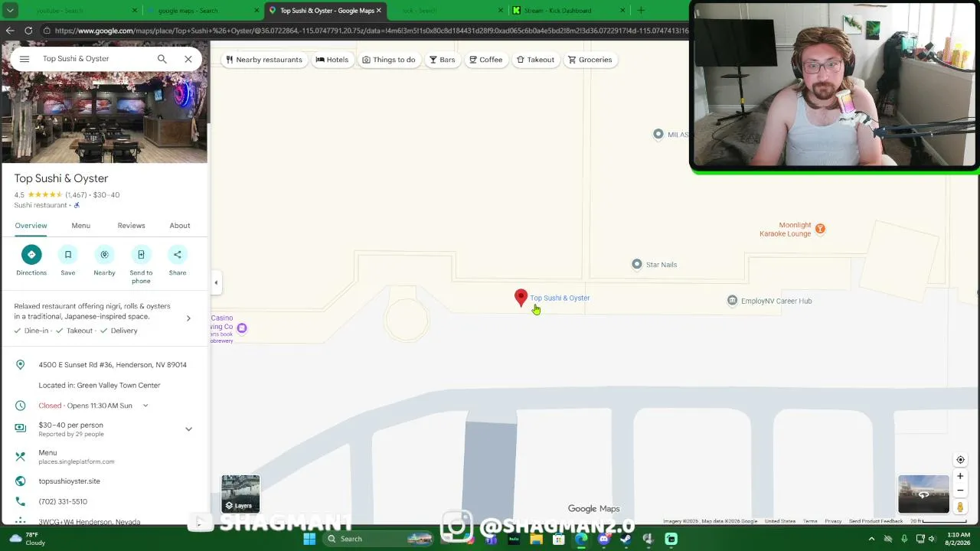Viewport: 980px width, 551px height.
Task: Click the browser address bar URL
Action: pos(371,31)
